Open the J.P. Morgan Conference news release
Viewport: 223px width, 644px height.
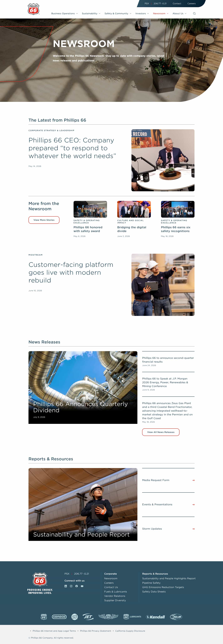pos(165,382)
